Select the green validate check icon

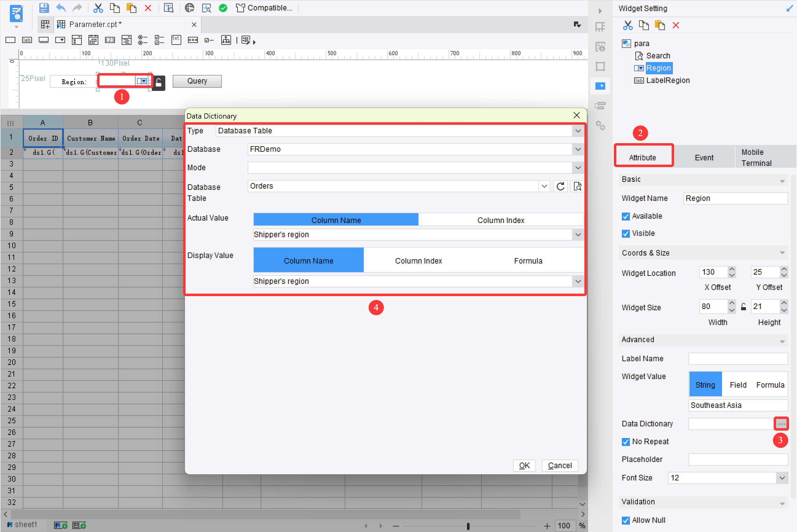(223, 8)
